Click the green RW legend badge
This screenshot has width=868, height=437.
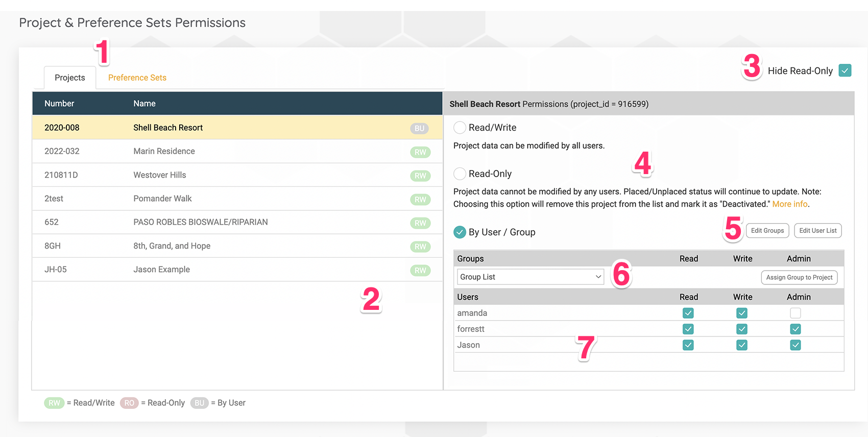click(54, 403)
